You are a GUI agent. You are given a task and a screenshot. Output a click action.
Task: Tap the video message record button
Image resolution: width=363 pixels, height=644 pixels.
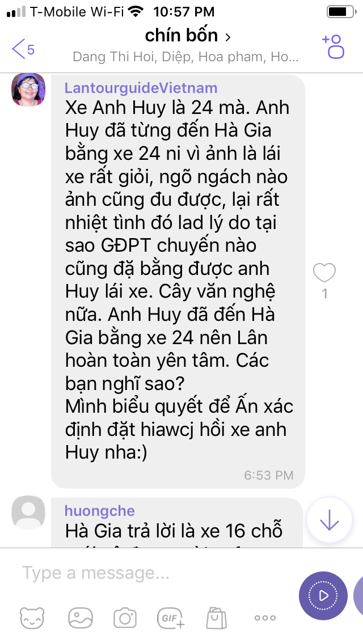[323, 596]
